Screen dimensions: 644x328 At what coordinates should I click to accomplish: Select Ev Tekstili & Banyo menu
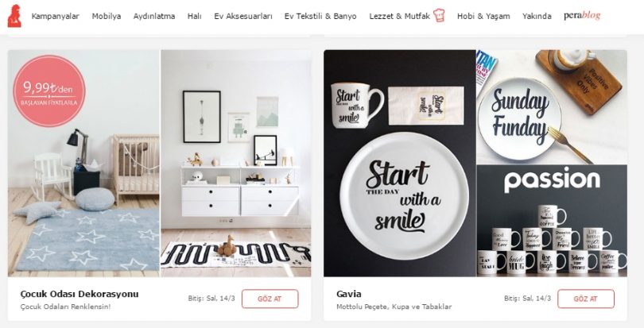320,17
